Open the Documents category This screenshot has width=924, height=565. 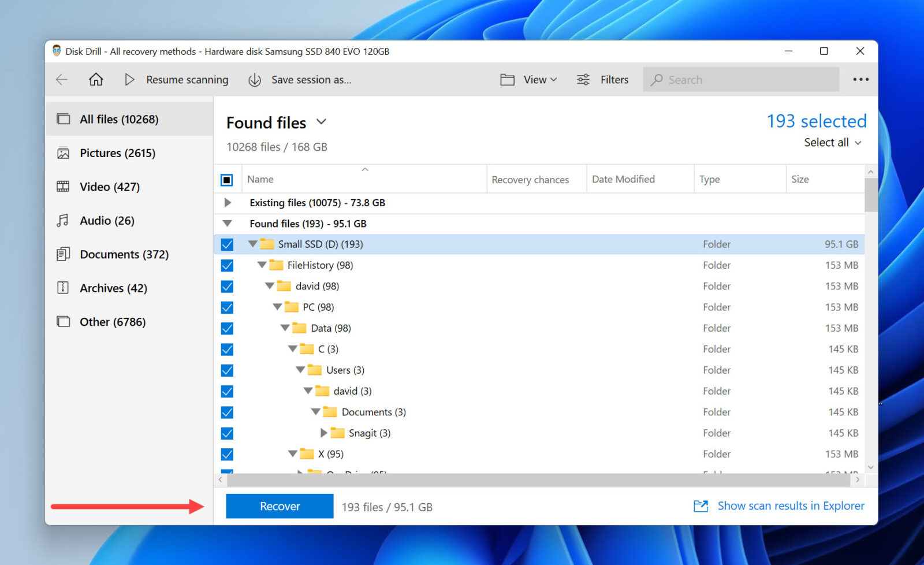tap(124, 254)
